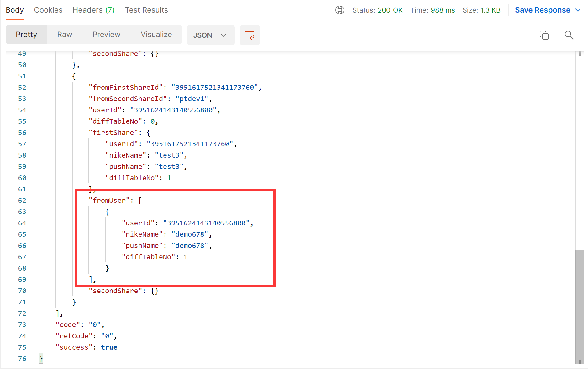The width and height of the screenshot is (588, 370).
Task: Switch to the Body tab
Action: (15, 10)
